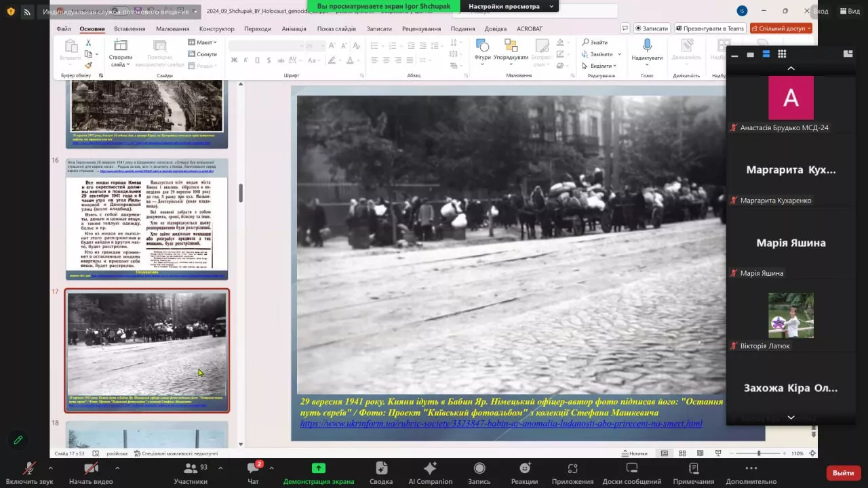Image resolution: width=868 pixels, height=488 pixels.
Task: Expand video options arrow next to Начать видео
Action: point(117,468)
